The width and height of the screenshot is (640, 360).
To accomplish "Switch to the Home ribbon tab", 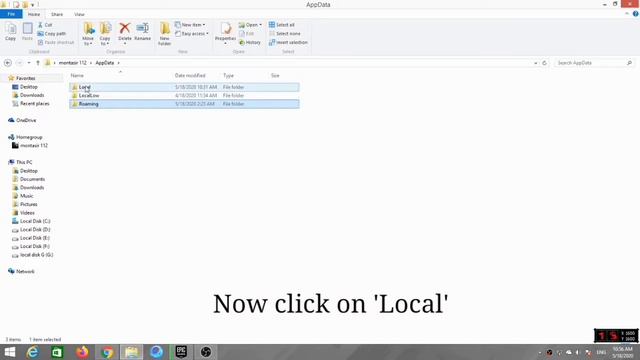I will point(34,14).
